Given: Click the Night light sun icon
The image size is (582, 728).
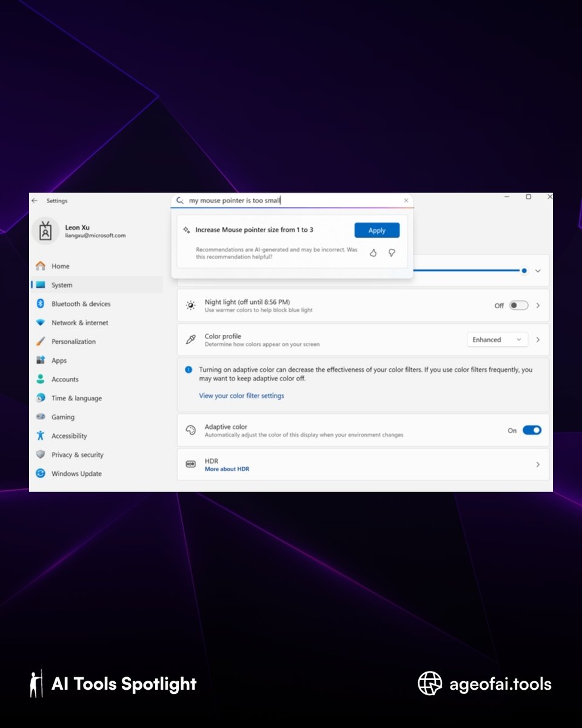Looking at the screenshot, I should (192, 305).
